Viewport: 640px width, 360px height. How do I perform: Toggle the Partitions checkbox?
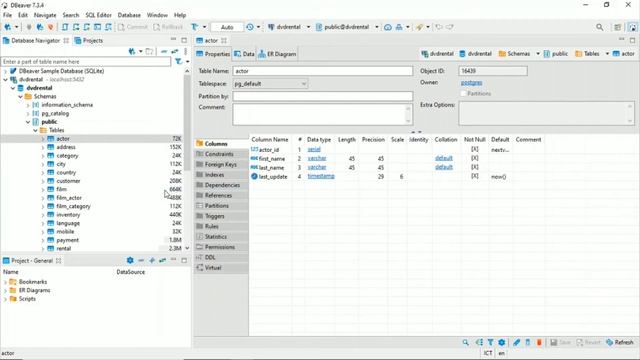click(463, 93)
